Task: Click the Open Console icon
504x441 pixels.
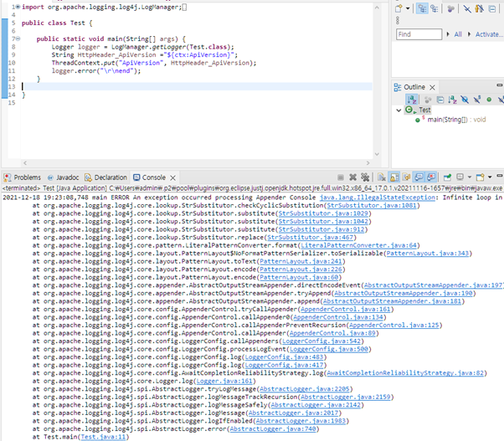Action: pos(481,177)
